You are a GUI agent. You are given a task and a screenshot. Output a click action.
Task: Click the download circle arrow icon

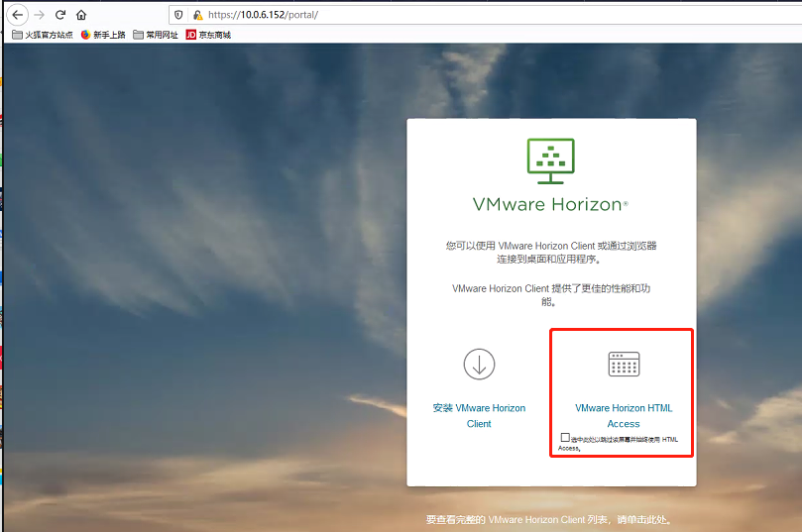479,364
